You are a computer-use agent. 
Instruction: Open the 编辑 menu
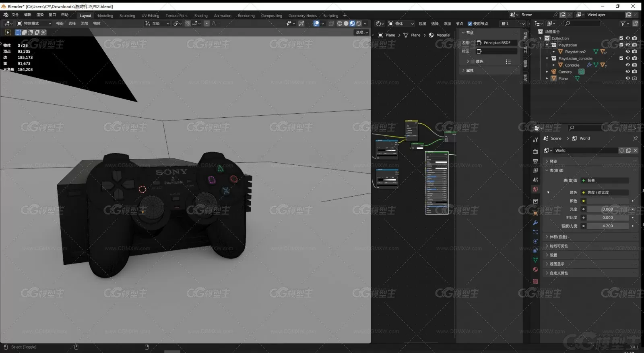(28, 15)
